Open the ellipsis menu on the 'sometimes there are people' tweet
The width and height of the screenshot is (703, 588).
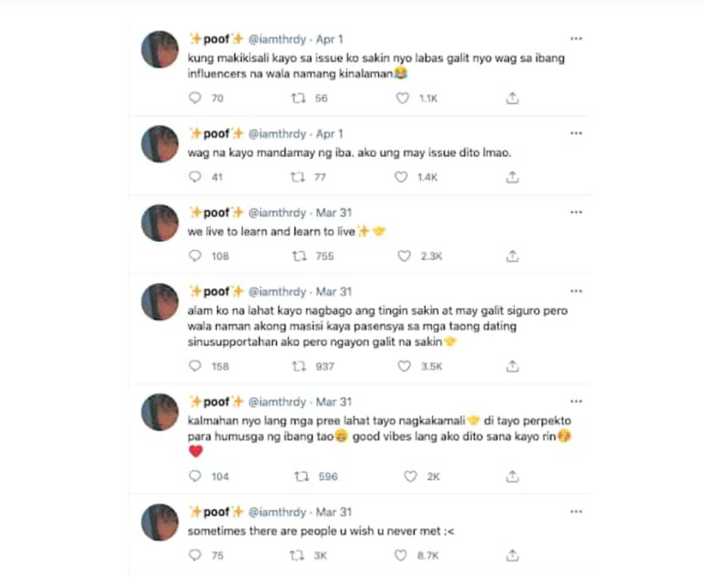577,511
